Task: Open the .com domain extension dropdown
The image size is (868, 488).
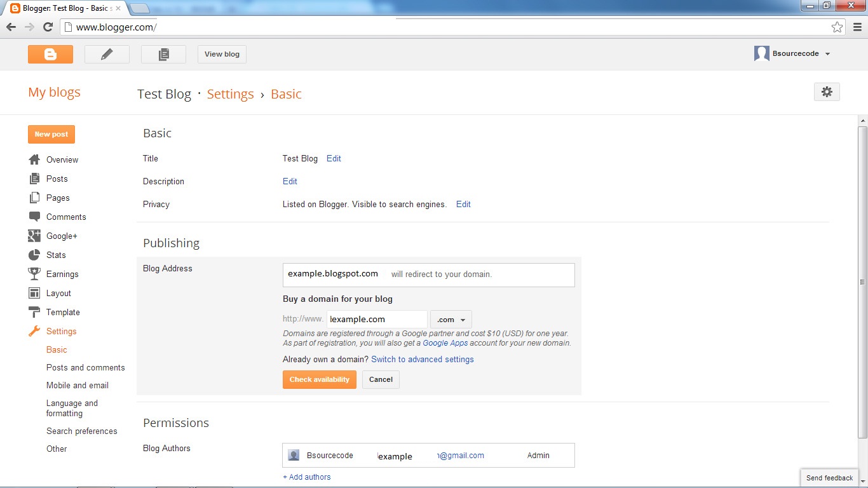Action: pos(451,320)
